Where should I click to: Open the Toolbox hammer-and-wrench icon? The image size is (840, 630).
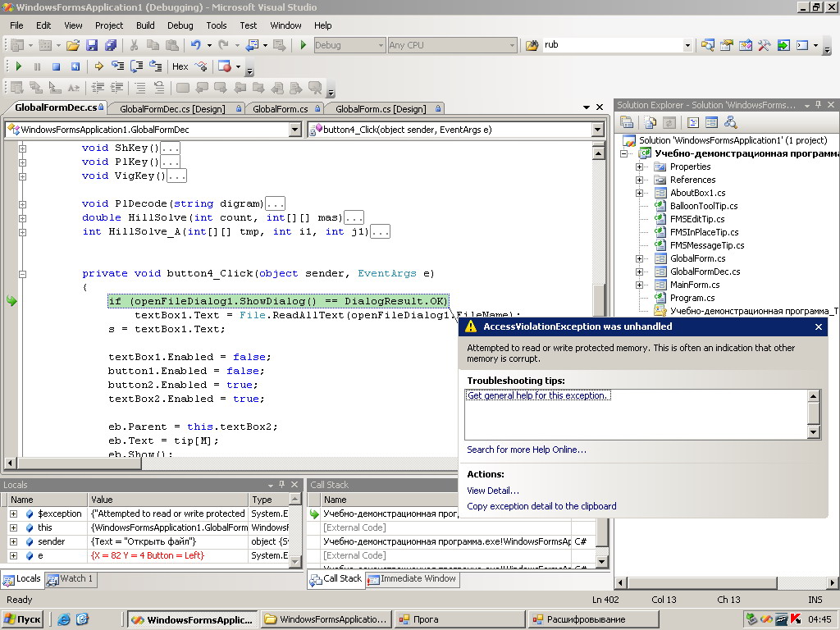click(764, 45)
